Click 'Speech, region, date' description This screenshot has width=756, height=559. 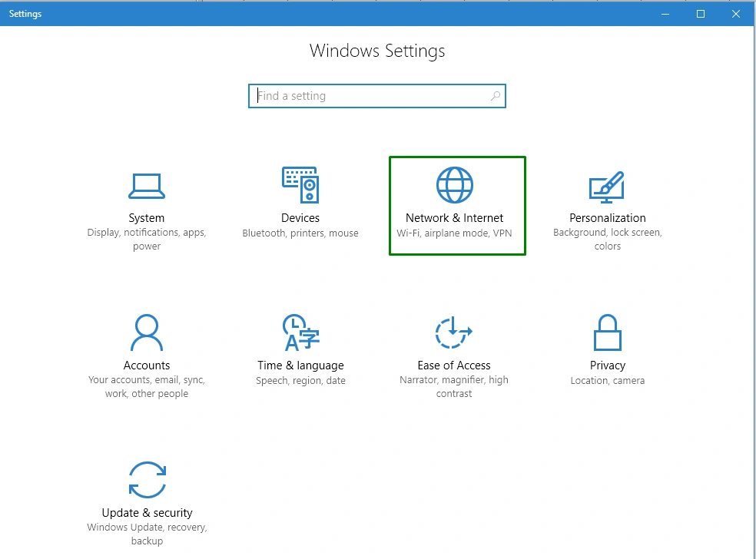pyautogui.click(x=300, y=381)
